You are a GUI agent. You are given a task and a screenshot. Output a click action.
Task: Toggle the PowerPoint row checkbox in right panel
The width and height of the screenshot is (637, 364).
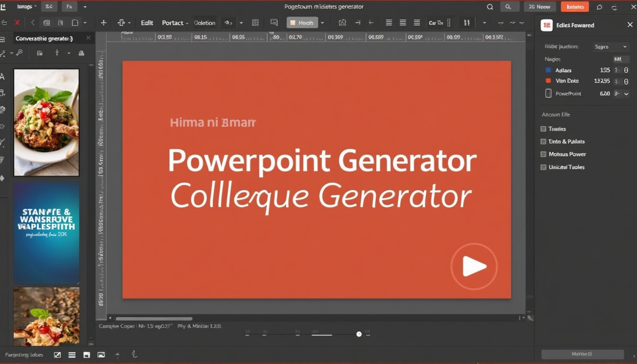click(548, 93)
